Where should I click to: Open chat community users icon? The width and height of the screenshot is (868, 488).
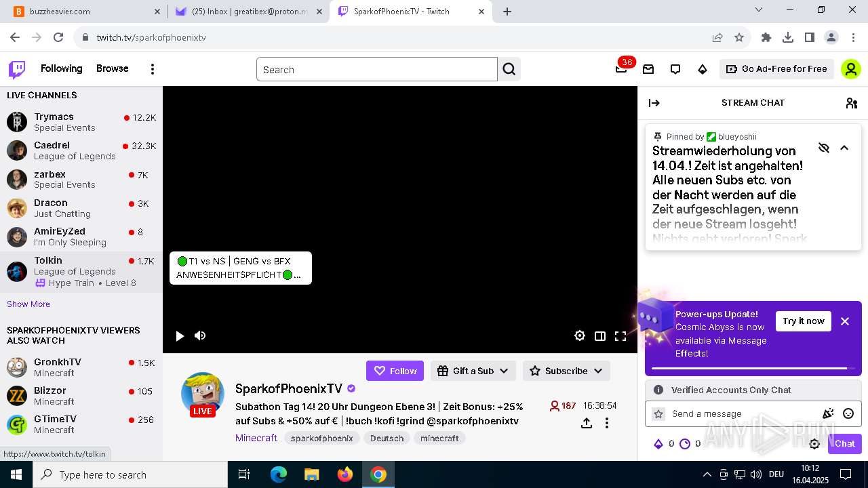pos(852,103)
